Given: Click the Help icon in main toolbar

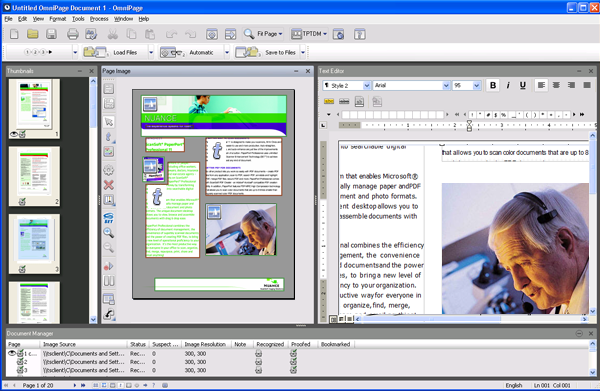Looking at the screenshot, I should click(359, 34).
